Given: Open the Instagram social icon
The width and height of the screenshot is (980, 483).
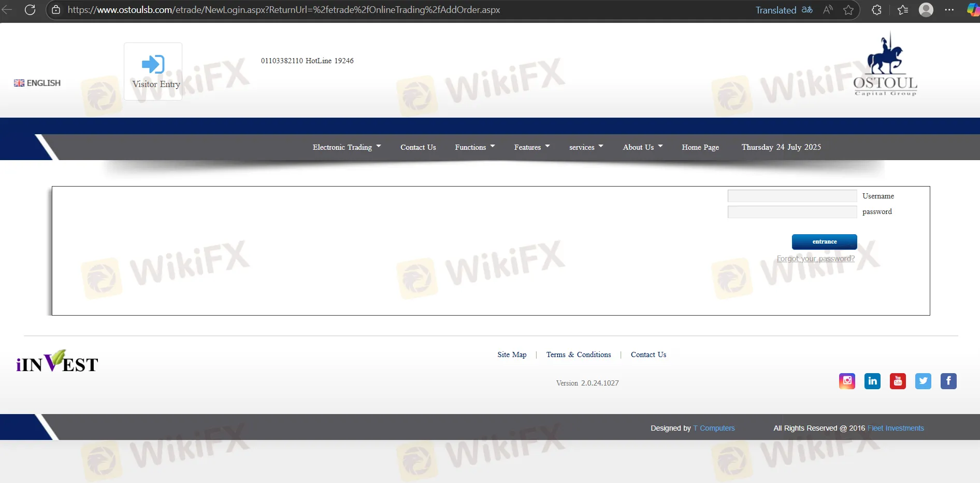Looking at the screenshot, I should (847, 381).
